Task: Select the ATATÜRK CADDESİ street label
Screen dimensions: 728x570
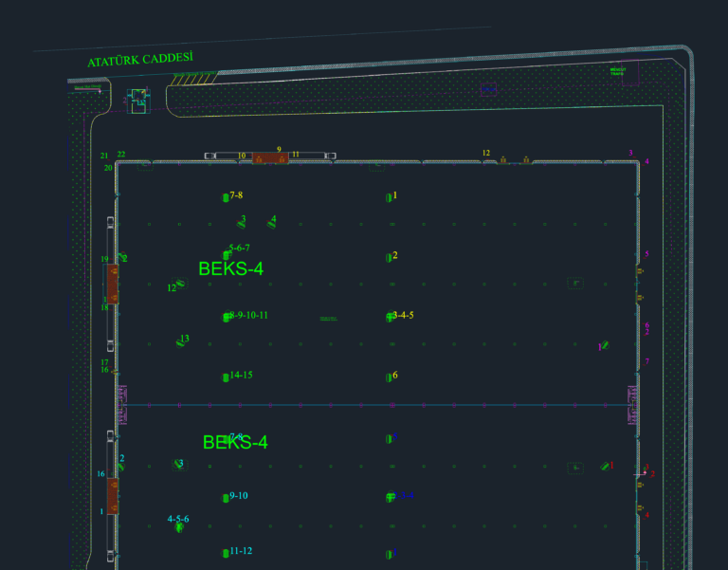Action: tap(139, 60)
